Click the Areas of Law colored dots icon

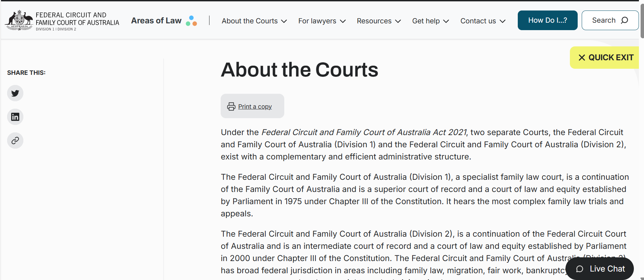tap(191, 21)
